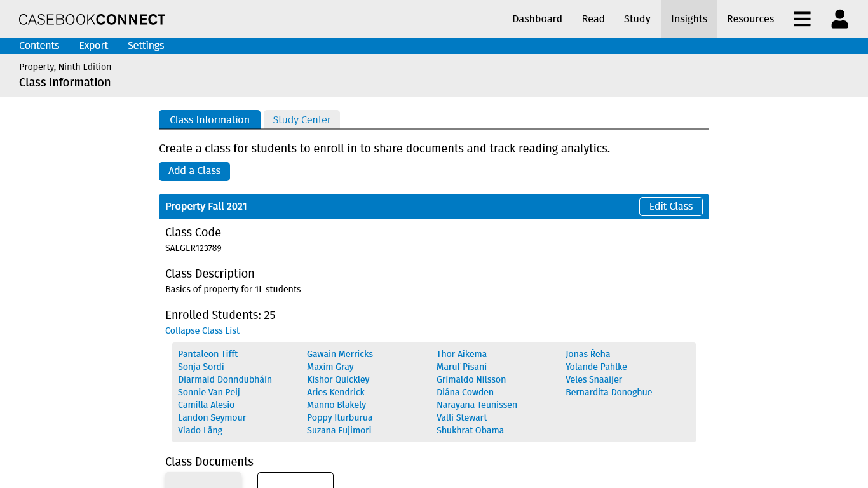The image size is (868, 488).
Task: Open student Pantaleon Tifft's profile
Action: click(208, 354)
